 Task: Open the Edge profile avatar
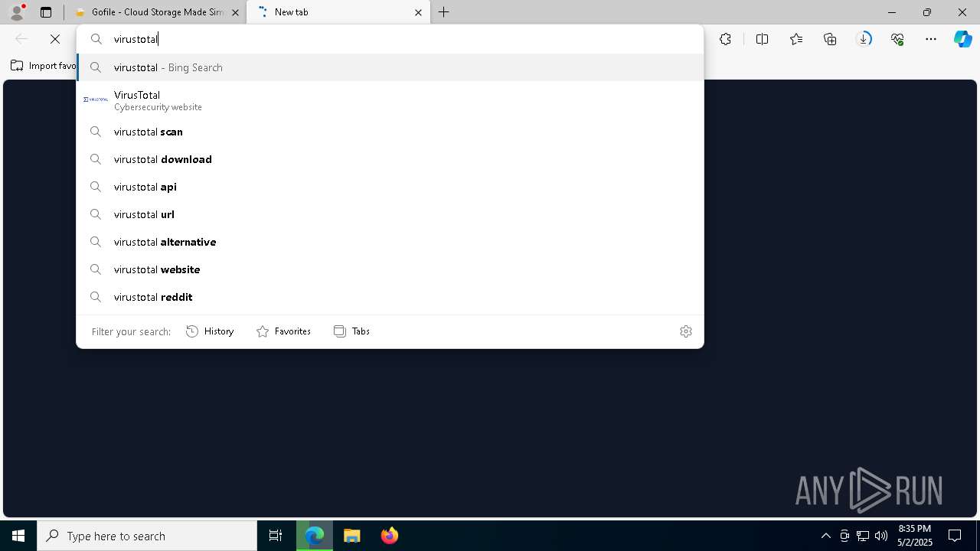[17, 12]
